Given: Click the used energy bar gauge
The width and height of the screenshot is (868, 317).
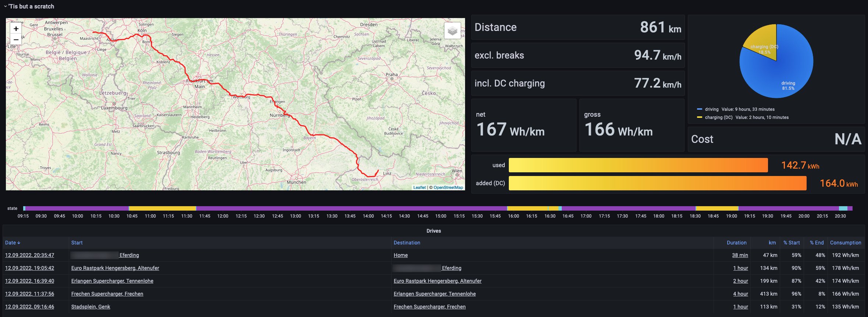Looking at the screenshot, I should [x=638, y=165].
